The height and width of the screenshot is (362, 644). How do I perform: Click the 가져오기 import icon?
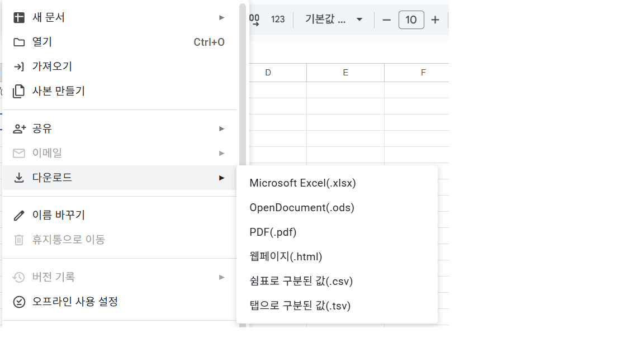coord(18,66)
